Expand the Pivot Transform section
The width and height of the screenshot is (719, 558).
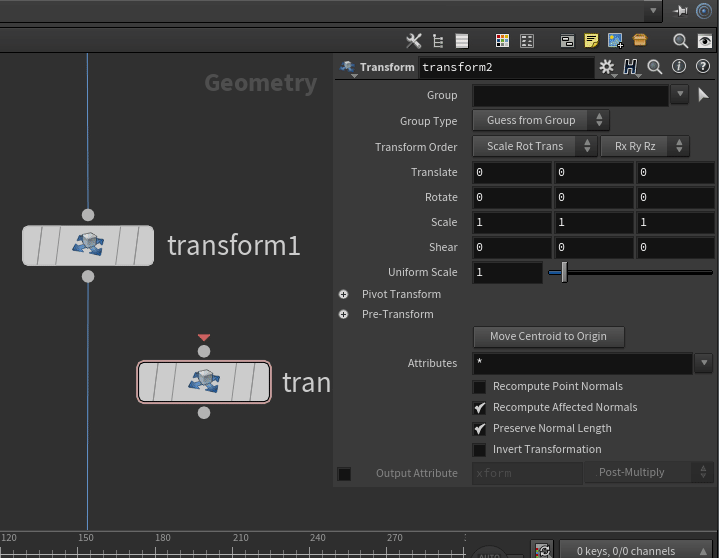[x=344, y=295]
